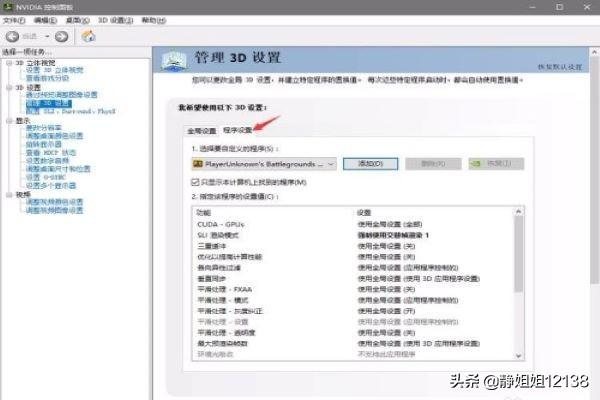Maximize the NVIDIA control panel window
600x400 pixels.
559,7
